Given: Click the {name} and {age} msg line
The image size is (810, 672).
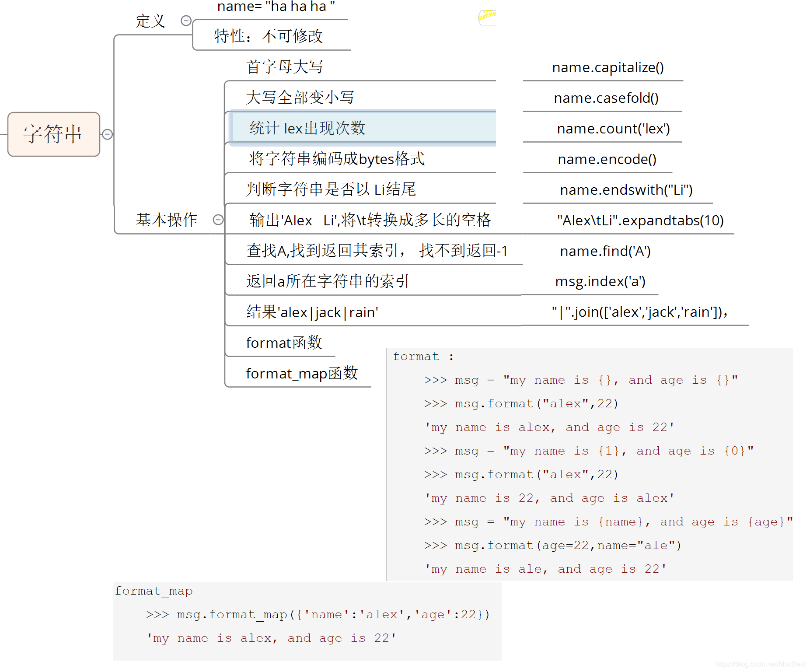Looking at the screenshot, I should 608,522.
